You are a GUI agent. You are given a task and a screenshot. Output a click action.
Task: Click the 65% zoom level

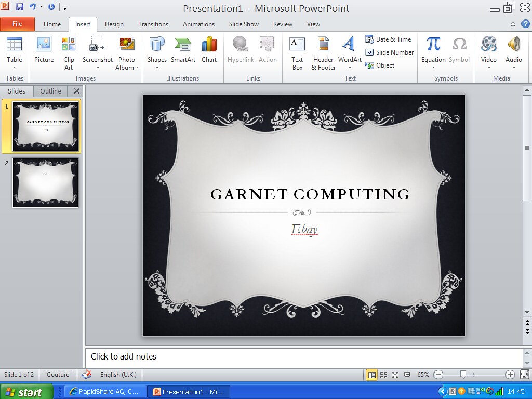click(x=423, y=375)
